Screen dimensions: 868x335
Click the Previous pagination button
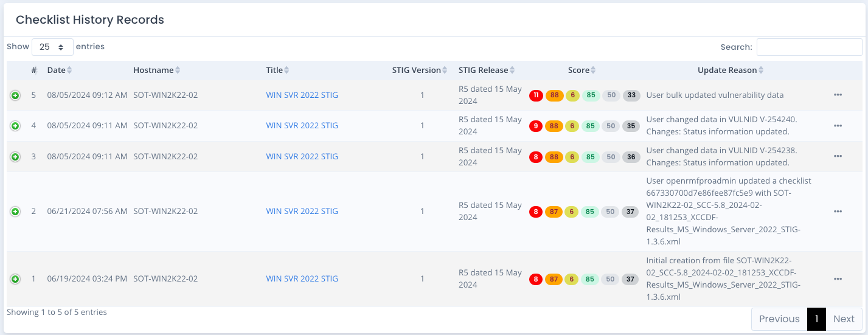point(779,319)
